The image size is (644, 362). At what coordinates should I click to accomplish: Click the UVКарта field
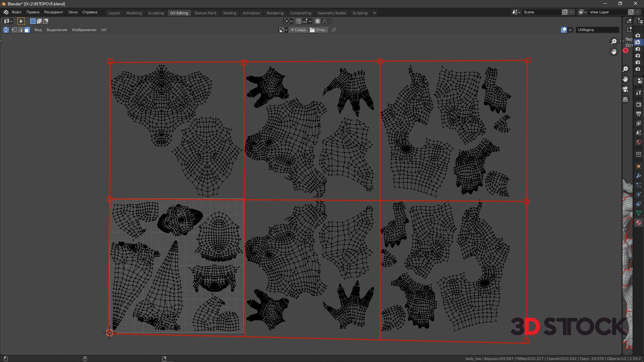[597, 30]
